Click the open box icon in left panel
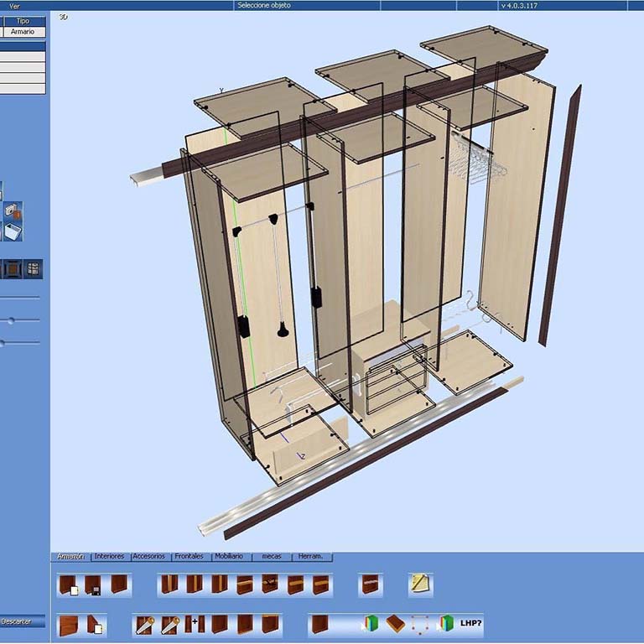Viewport: 644px width, 644px height. click(13, 231)
